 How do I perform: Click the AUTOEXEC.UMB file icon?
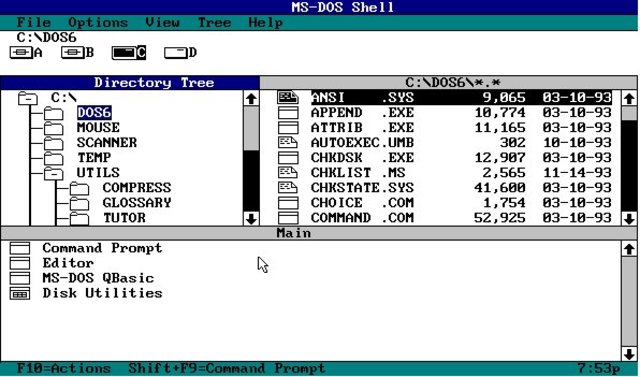click(x=288, y=142)
